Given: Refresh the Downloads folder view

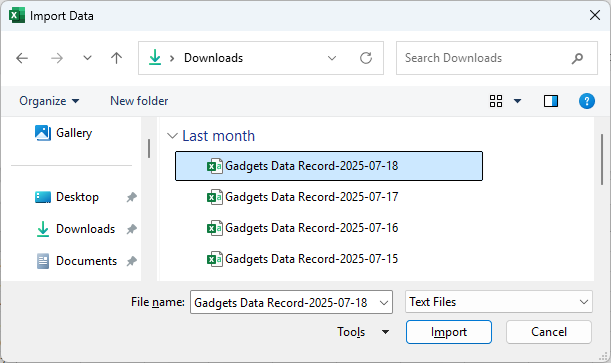Looking at the screenshot, I should [x=366, y=58].
